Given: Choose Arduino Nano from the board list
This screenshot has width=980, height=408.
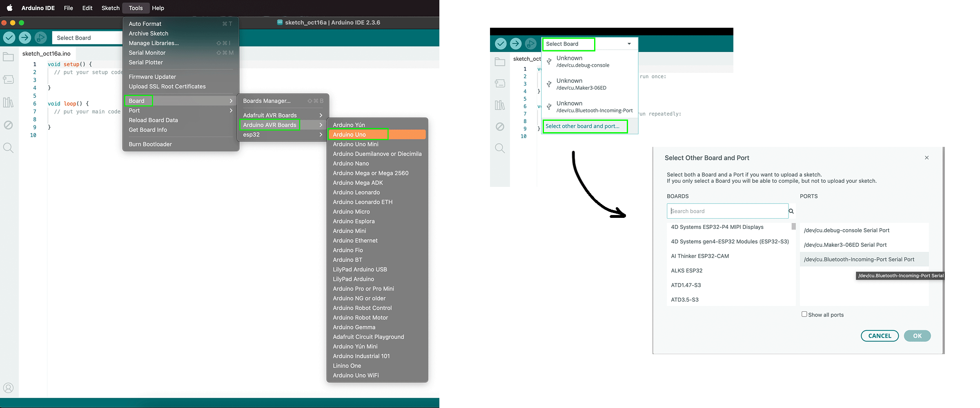Looking at the screenshot, I should click(351, 164).
